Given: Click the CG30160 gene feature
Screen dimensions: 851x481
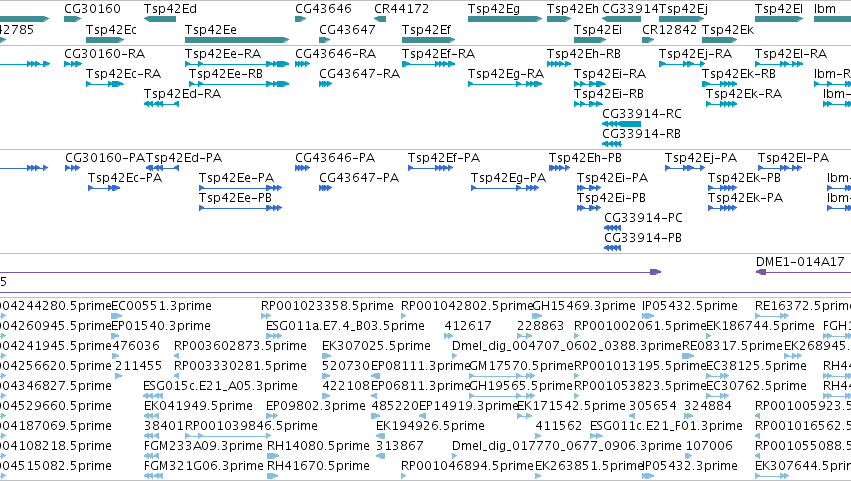Looking at the screenshot, I should pos(72,19).
